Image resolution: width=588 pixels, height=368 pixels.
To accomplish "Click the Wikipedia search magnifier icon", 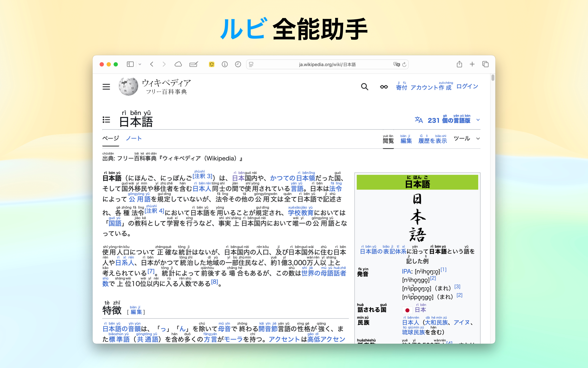I will pos(365,87).
